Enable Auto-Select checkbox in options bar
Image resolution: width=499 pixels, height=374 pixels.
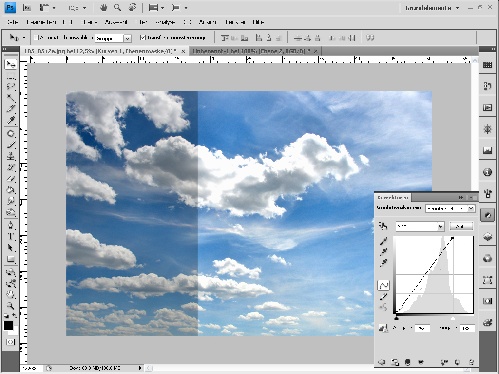(x=37, y=38)
